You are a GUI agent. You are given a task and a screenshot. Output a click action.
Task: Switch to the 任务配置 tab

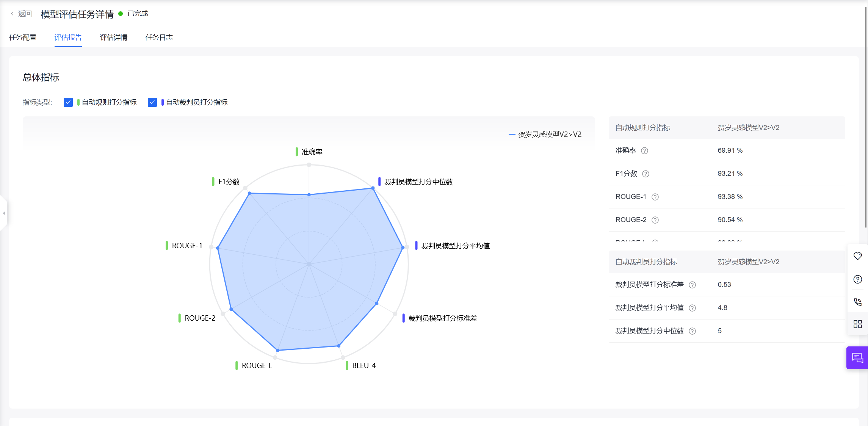(x=23, y=38)
